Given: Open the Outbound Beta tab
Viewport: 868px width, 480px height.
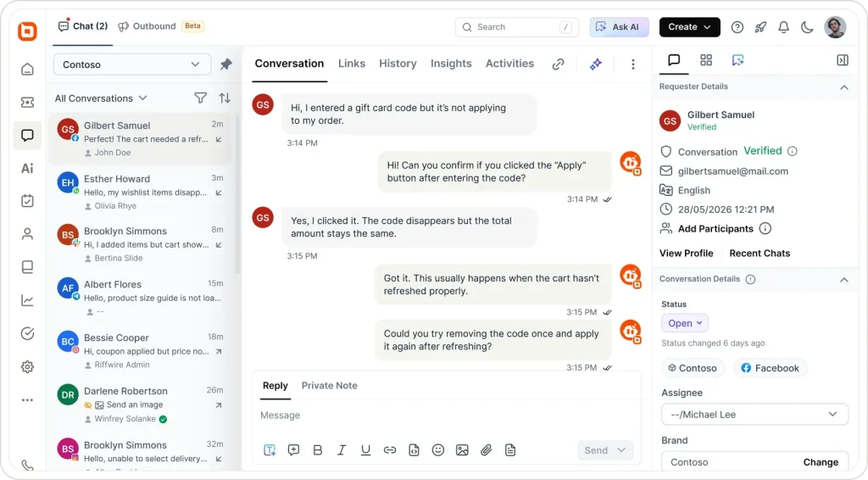Looking at the screenshot, I should tap(160, 26).
